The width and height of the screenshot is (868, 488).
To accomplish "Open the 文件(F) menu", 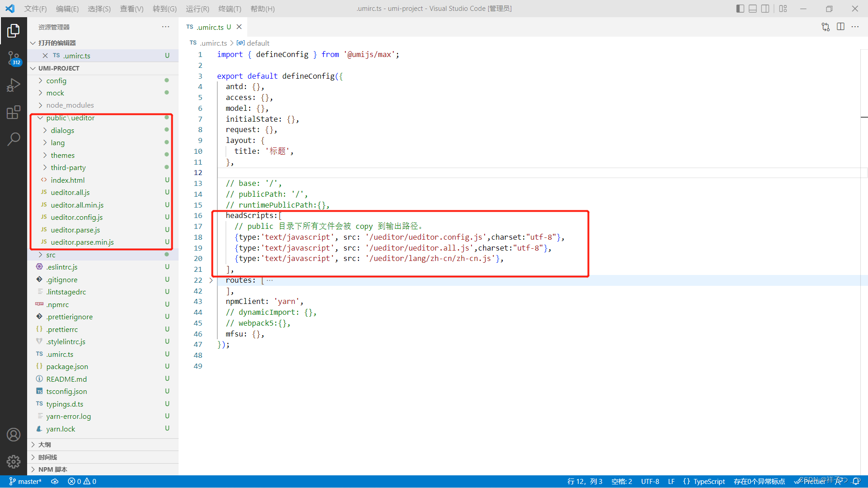I will (x=35, y=9).
